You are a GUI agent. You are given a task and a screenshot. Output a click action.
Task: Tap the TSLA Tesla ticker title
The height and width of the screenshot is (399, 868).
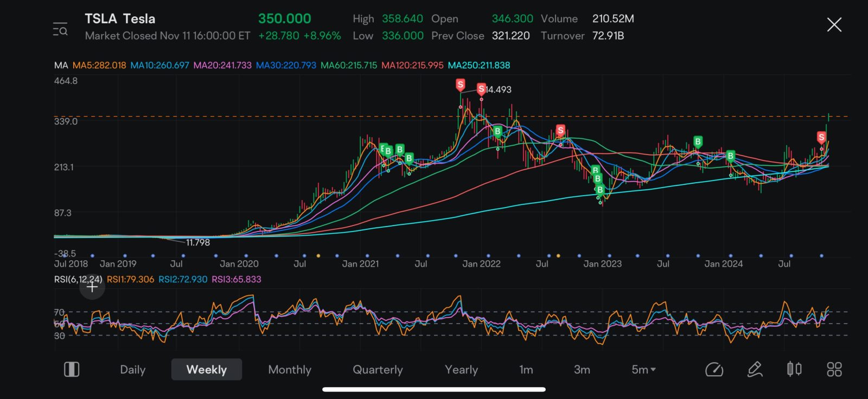[120, 19]
